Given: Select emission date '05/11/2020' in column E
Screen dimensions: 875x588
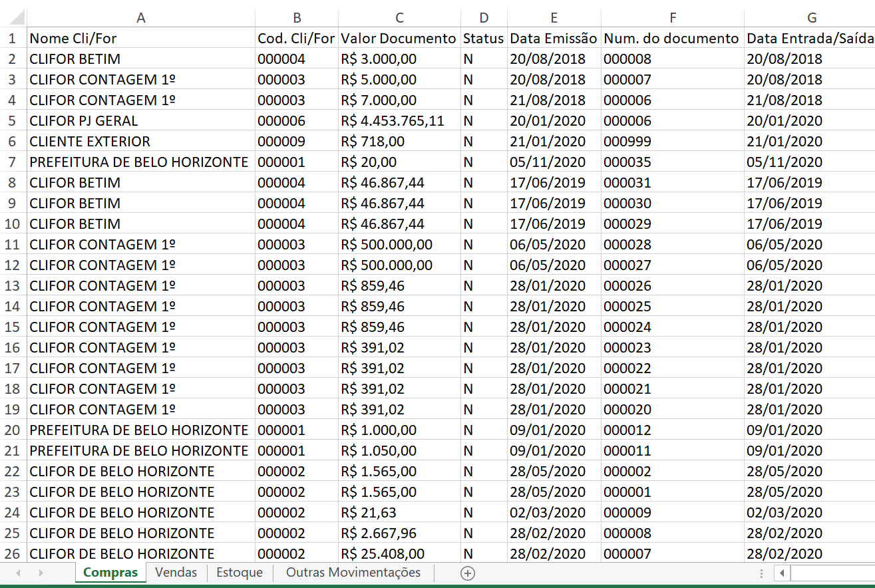Looking at the screenshot, I should pos(554,162).
